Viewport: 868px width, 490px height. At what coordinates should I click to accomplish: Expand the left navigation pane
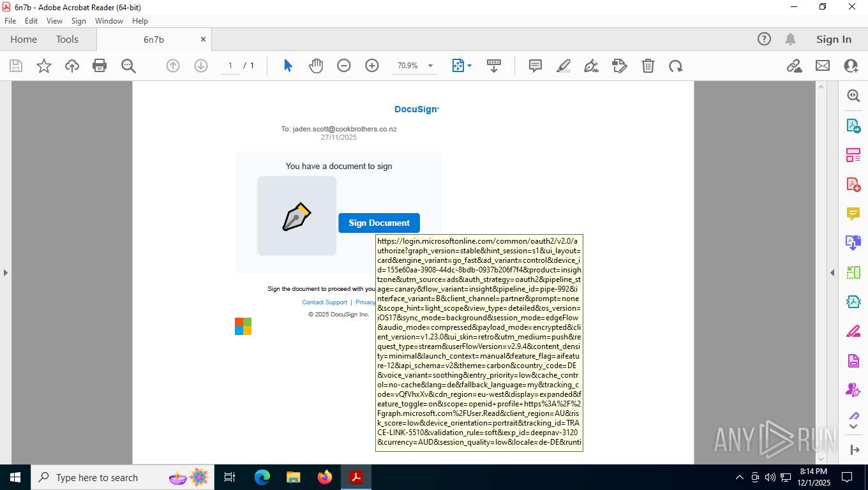(x=5, y=272)
